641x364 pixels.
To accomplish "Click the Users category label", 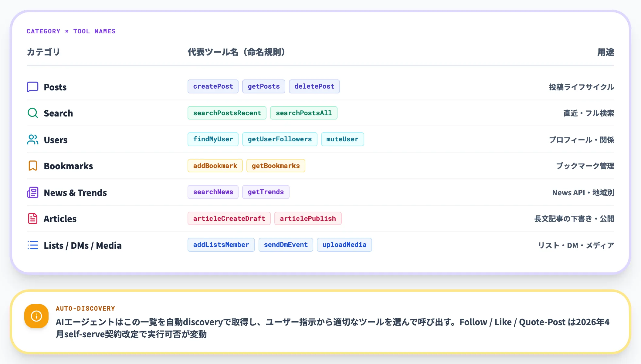I will pyautogui.click(x=56, y=140).
